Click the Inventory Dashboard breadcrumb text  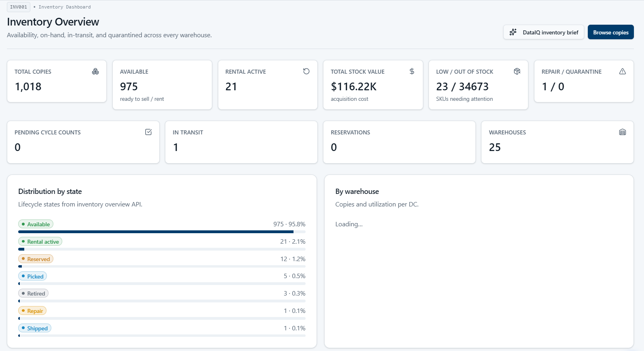pyautogui.click(x=65, y=7)
